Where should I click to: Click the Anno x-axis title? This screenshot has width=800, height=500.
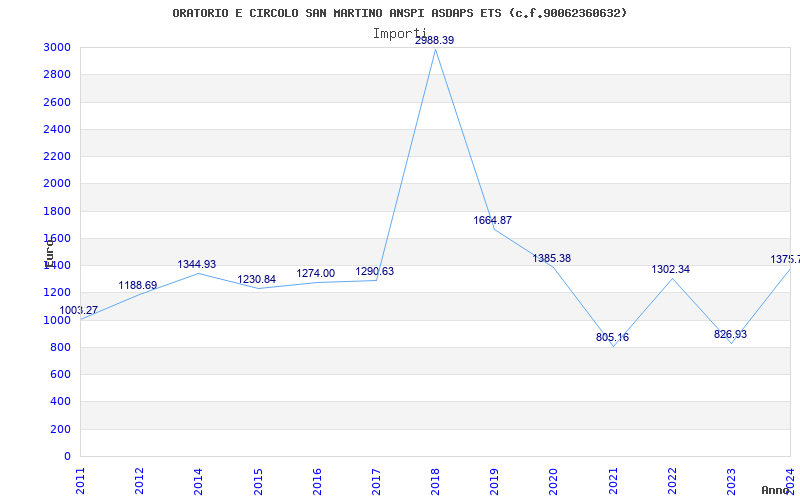point(776,490)
